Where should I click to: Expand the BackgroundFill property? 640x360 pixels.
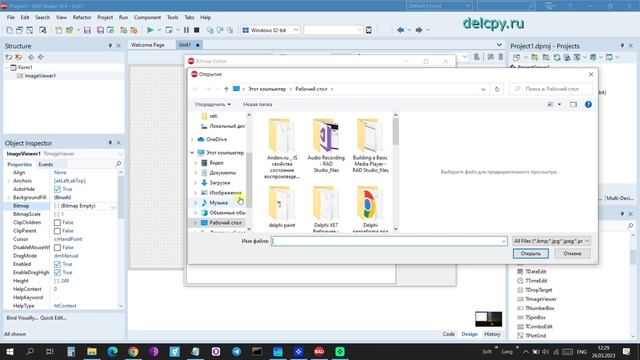9,198
